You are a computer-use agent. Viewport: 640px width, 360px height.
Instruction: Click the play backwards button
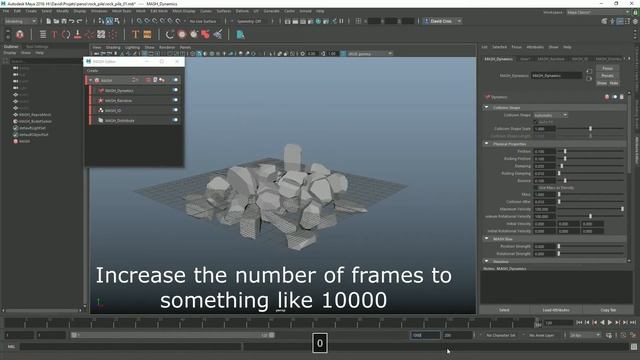click(x=602, y=322)
